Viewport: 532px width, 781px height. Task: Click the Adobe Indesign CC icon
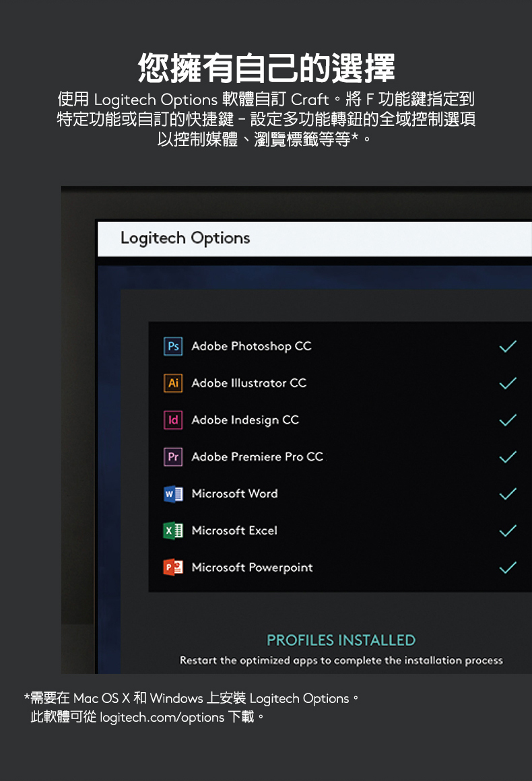coord(173,420)
